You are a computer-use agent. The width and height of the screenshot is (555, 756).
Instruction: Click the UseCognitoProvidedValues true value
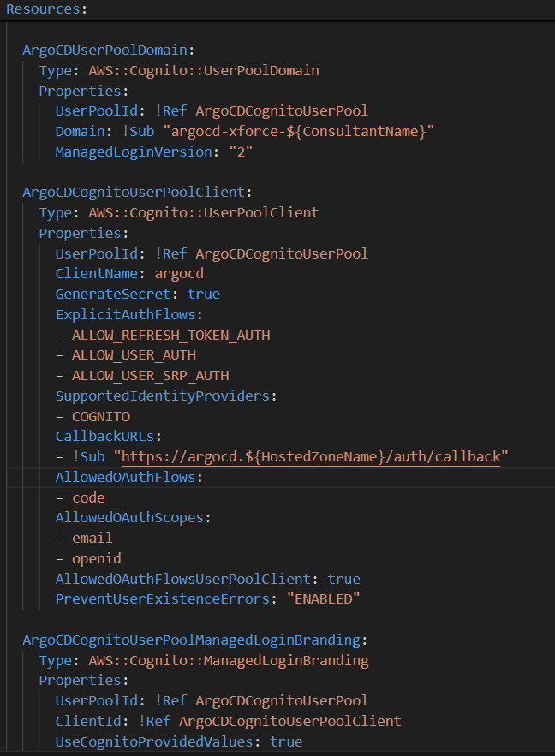coord(285,741)
